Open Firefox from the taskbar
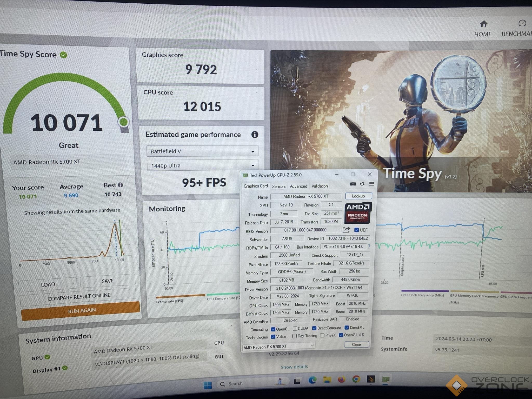The height and width of the screenshot is (399, 532). click(341, 380)
